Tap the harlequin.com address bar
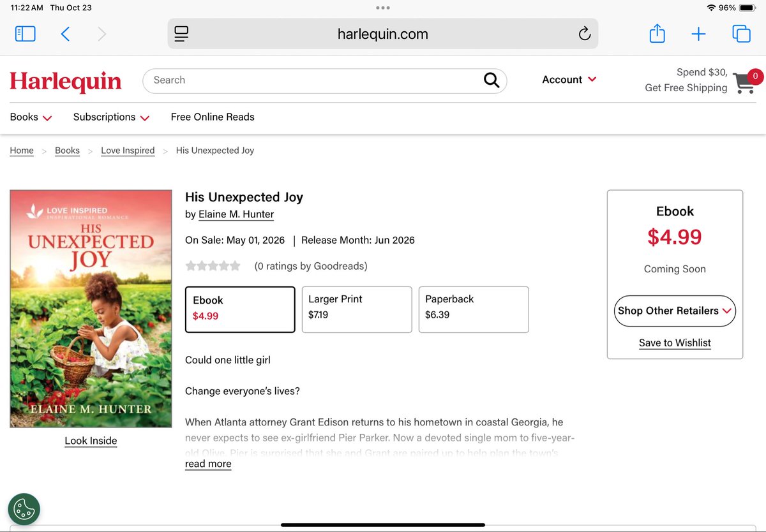766x532 pixels. pos(383,34)
